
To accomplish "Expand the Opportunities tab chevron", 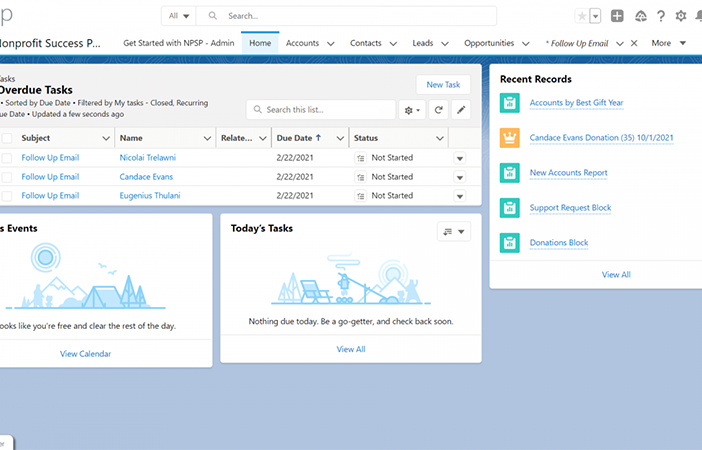I will click(x=526, y=43).
